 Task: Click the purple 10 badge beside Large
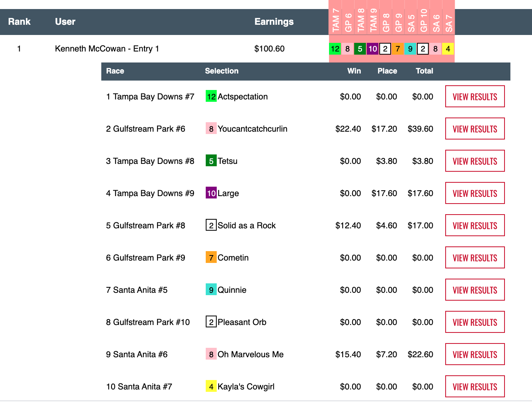(211, 193)
